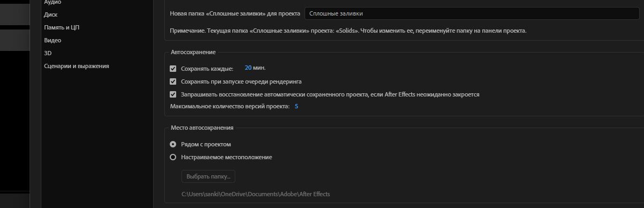Click the Место автосохранения group heading
This screenshot has width=644, height=208.
[x=202, y=128]
